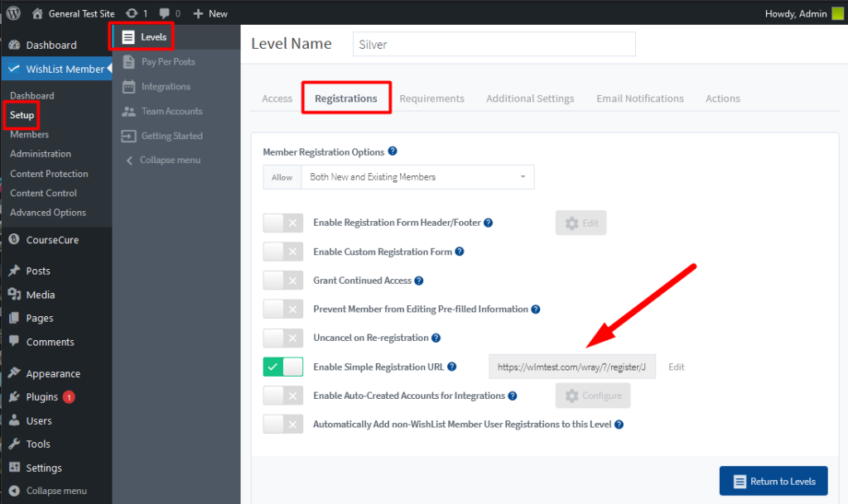Open Administration submenu item

click(x=41, y=154)
